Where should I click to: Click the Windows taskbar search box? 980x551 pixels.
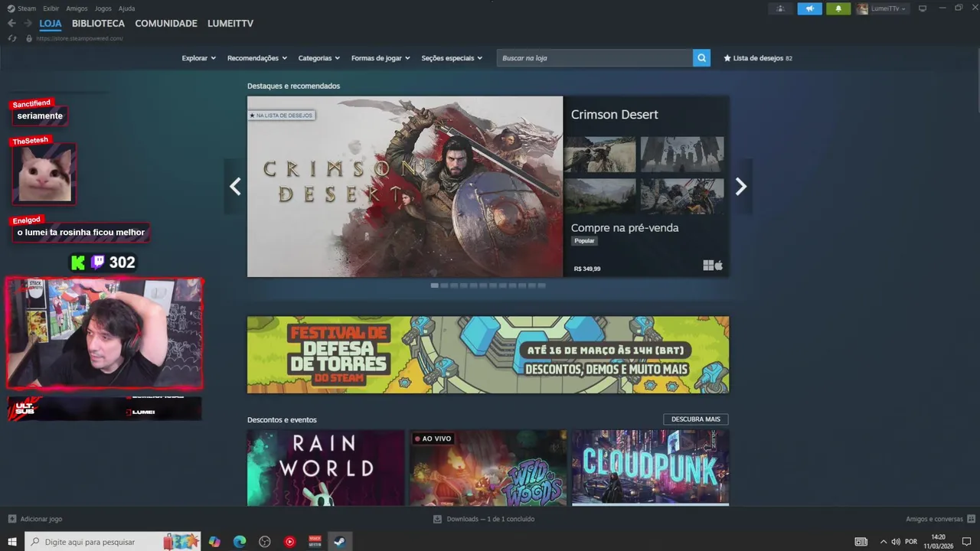(113, 542)
